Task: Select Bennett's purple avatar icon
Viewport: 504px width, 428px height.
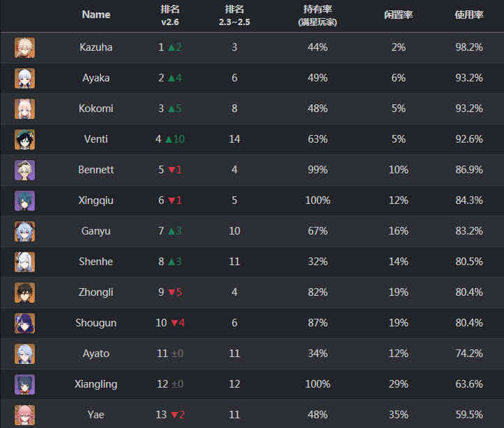Action: click(x=24, y=170)
